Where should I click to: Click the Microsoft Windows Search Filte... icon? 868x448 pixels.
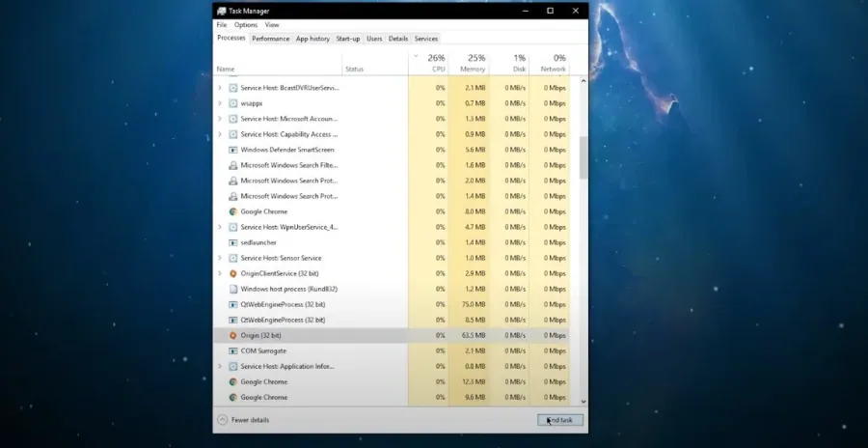[233, 165]
